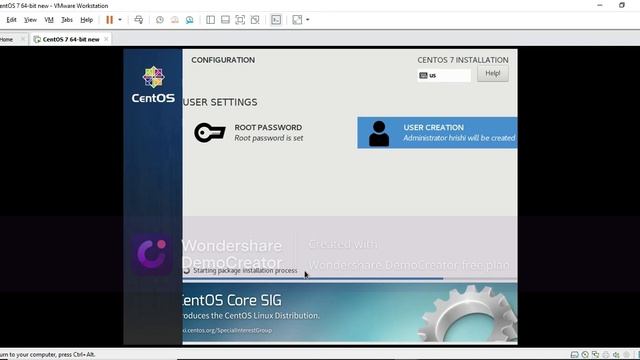Click the stretch guest display icon
Image resolution: width=640 pixels, height=360 pixels.
[297, 20]
